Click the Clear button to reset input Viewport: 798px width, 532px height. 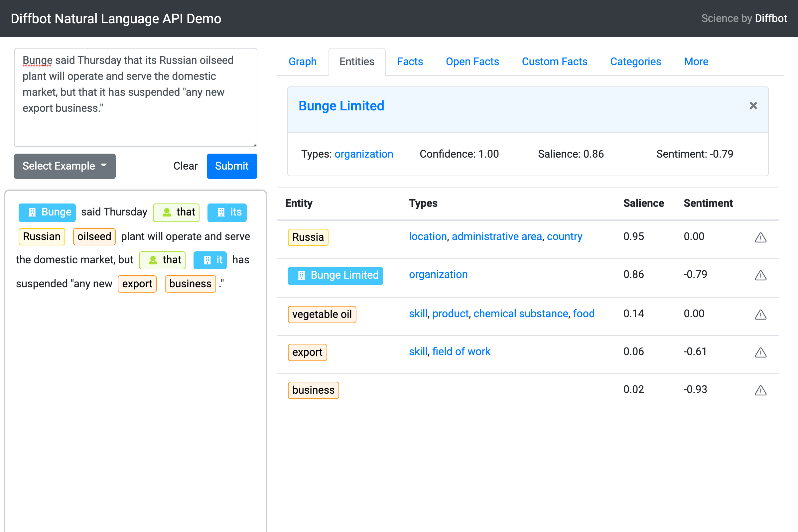185,166
